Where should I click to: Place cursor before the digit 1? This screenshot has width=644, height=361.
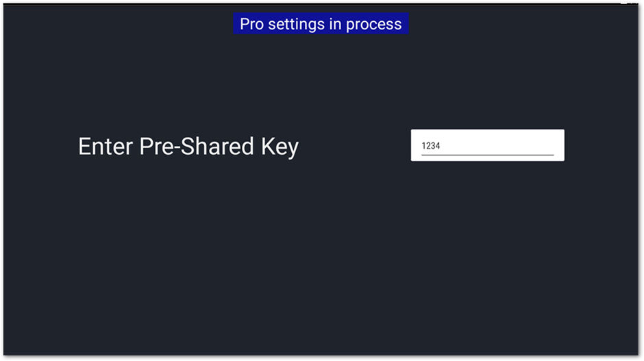tap(422, 146)
